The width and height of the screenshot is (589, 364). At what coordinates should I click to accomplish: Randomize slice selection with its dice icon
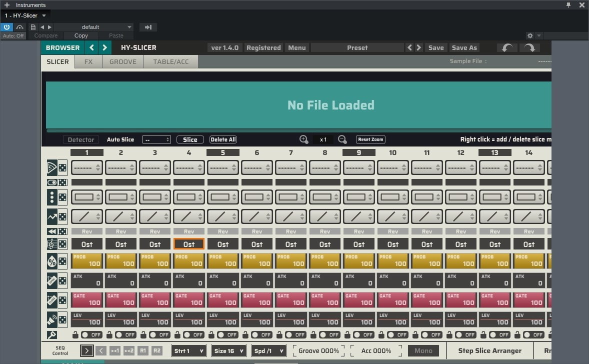click(62, 167)
